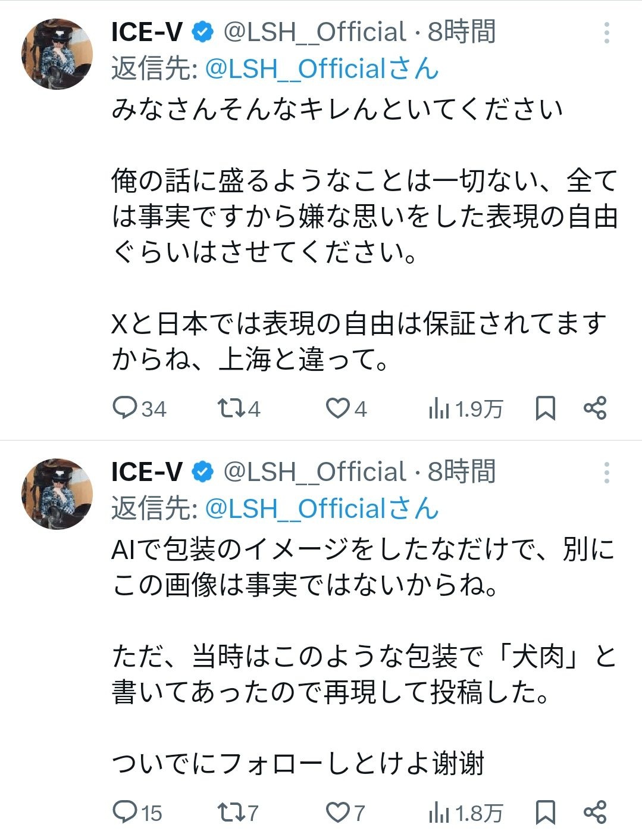View analytics showing 1.9万 views
This screenshot has width=642, height=840.
[x=465, y=408]
